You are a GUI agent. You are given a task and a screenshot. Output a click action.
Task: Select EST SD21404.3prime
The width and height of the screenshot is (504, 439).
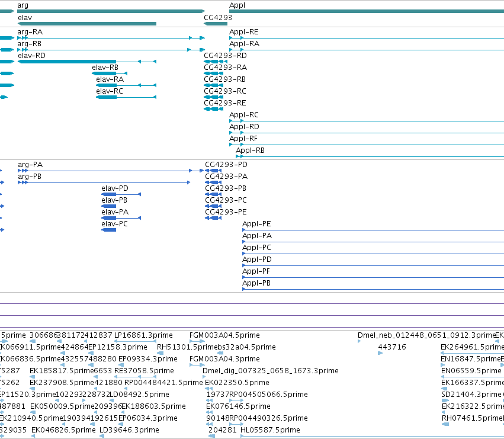coord(471,395)
